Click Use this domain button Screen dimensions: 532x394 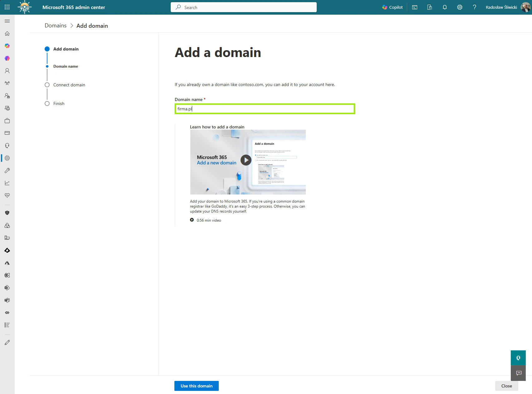pyautogui.click(x=196, y=386)
